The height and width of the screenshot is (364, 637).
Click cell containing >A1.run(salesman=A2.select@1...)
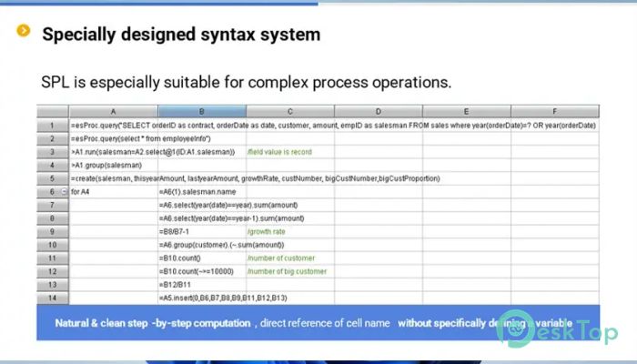[153, 152]
